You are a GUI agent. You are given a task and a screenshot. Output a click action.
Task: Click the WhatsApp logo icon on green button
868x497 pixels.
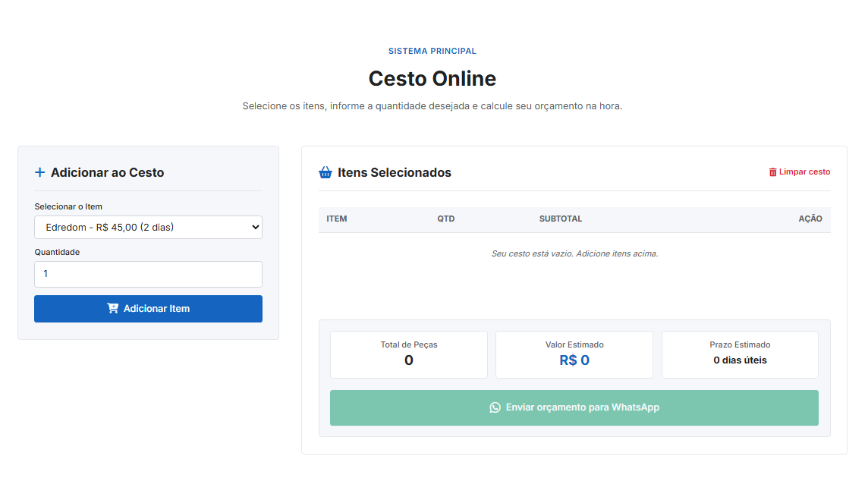click(x=495, y=407)
